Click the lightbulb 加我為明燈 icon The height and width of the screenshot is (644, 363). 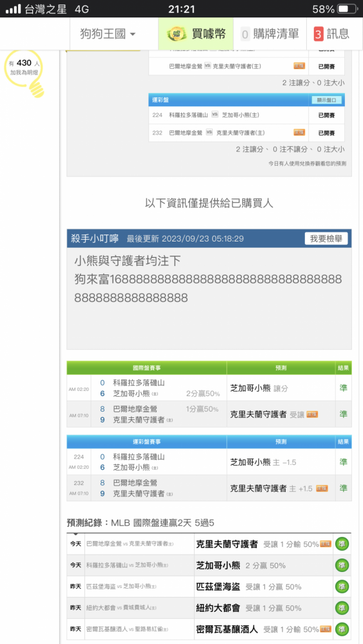point(25,72)
